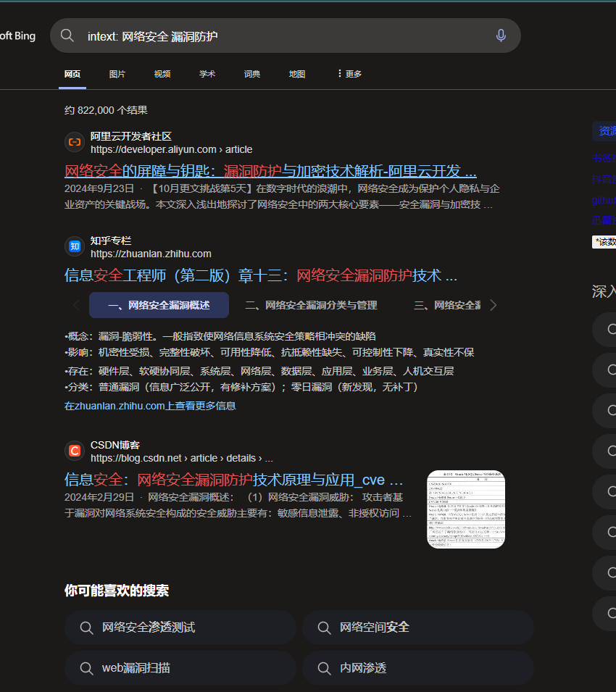Click the search magnifier icon in search box
616x692 pixels.
click(x=67, y=36)
